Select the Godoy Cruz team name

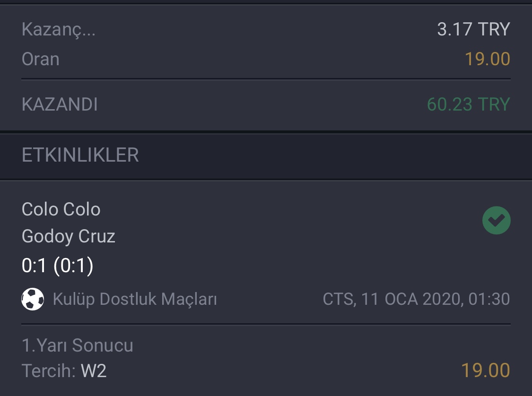[x=69, y=236]
